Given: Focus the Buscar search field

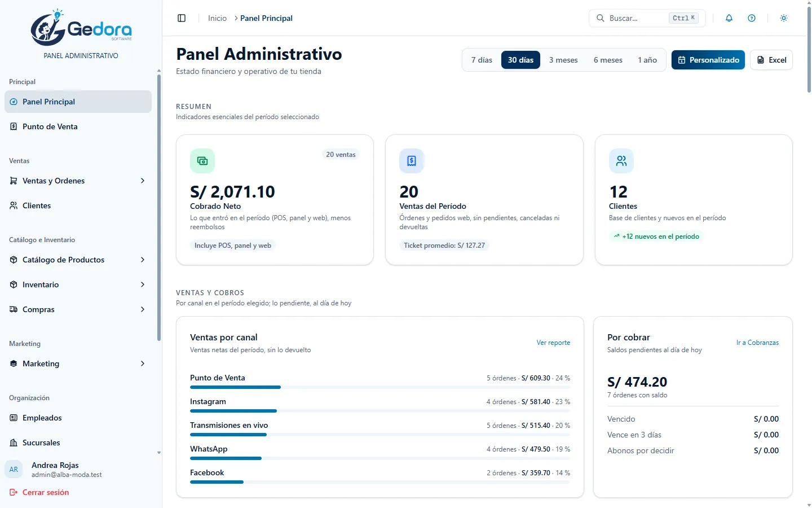Looking at the screenshot, I should click(x=647, y=18).
